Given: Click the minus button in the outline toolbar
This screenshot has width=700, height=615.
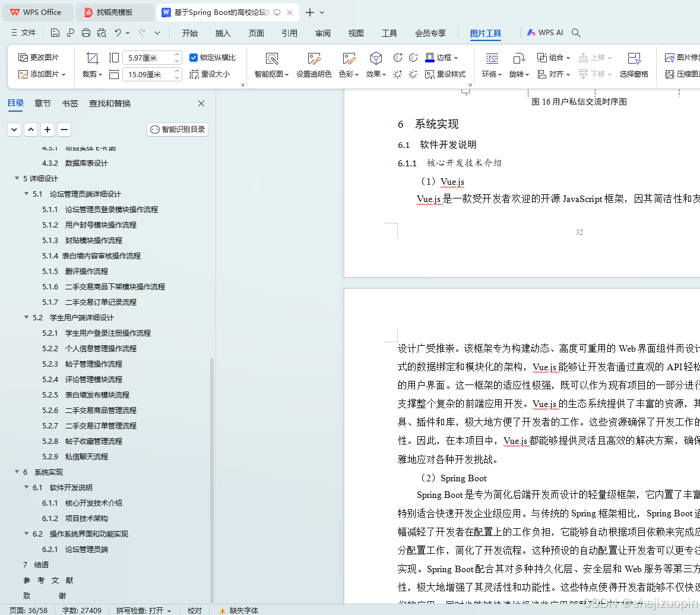Looking at the screenshot, I should pyautogui.click(x=64, y=130).
